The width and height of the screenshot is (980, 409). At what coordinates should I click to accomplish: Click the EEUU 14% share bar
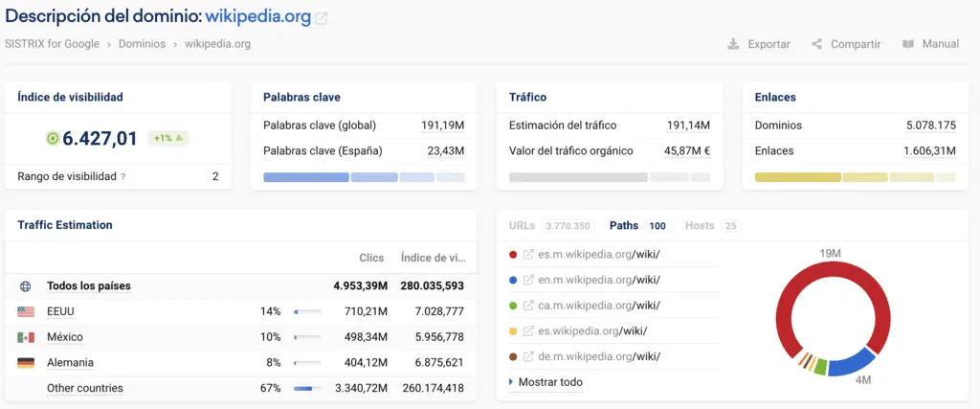[307, 311]
